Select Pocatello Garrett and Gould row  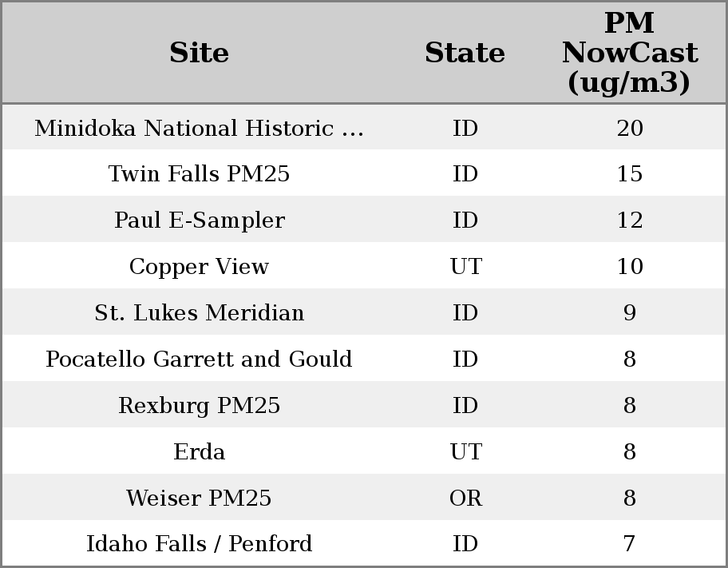point(199,359)
